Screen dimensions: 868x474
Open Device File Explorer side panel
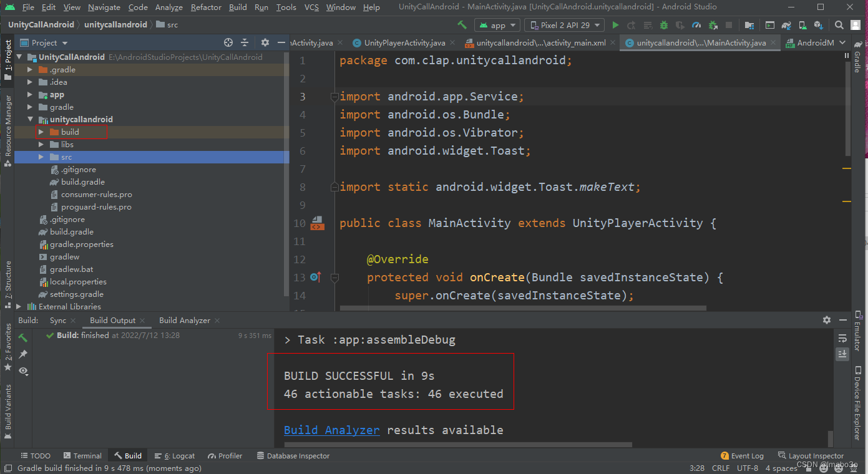(x=857, y=403)
